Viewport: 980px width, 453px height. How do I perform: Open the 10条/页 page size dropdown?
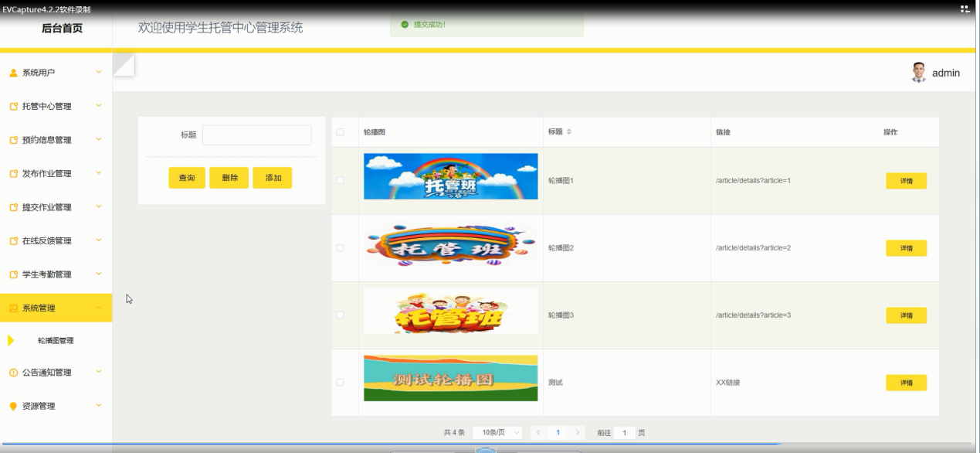[x=498, y=432]
